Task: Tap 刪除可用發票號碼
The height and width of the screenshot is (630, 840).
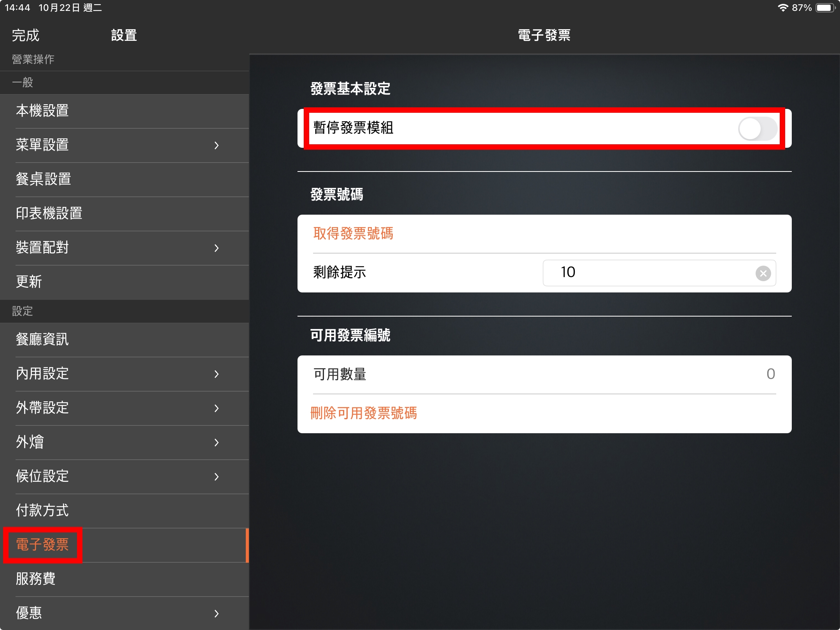Action: pos(364,413)
